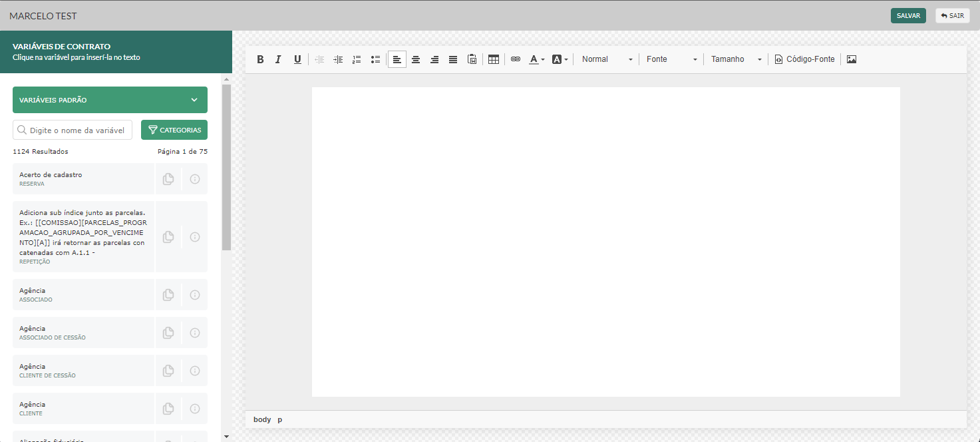Insert the Adiciona sub índice REPETIÇÃO variable
The width and height of the screenshot is (980, 442).
(83, 236)
